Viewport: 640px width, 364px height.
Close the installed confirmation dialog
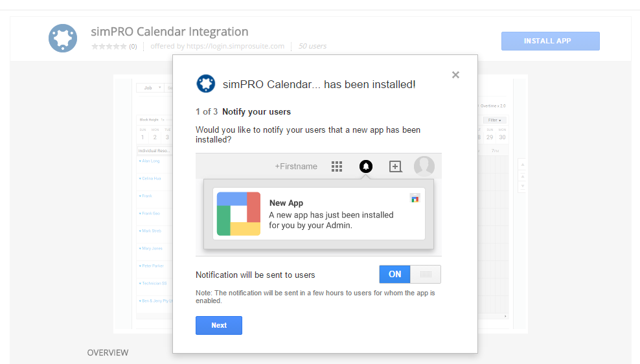click(455, 75)
